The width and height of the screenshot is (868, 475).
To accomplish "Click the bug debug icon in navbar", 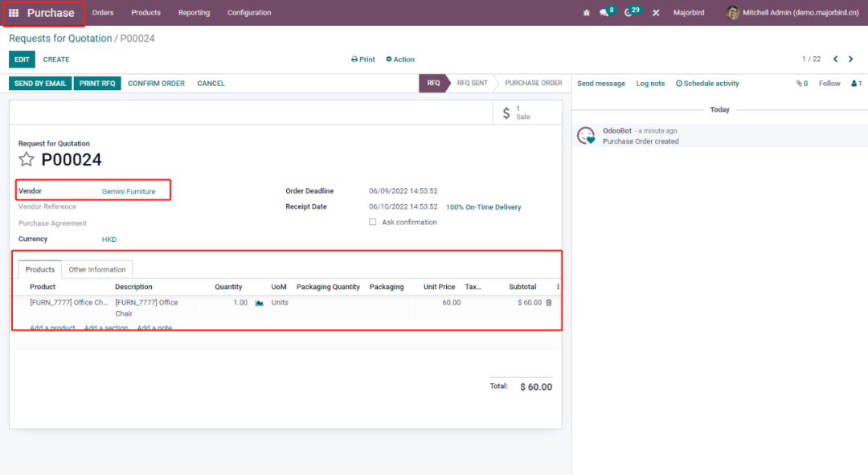I will point(586,13).
